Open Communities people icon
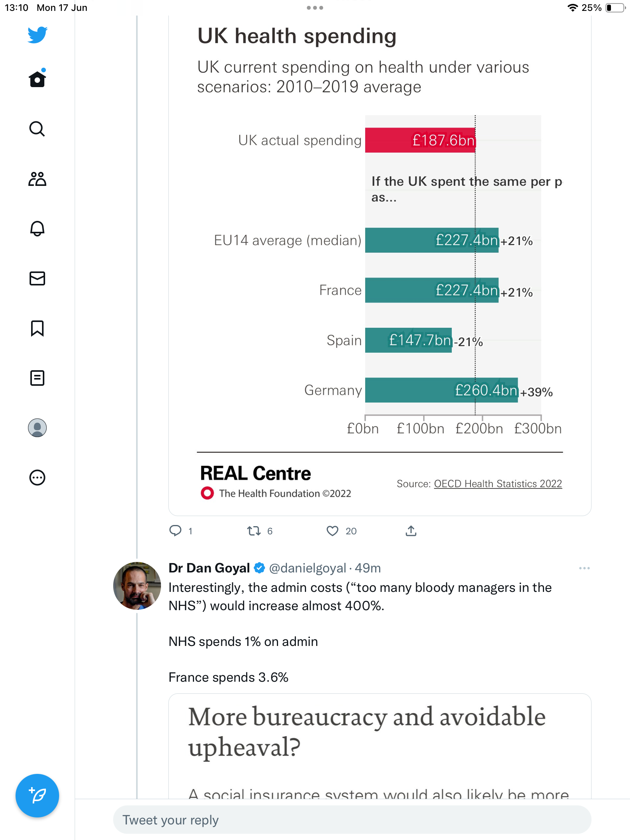The image size is (630, 840). coord(37,179)
